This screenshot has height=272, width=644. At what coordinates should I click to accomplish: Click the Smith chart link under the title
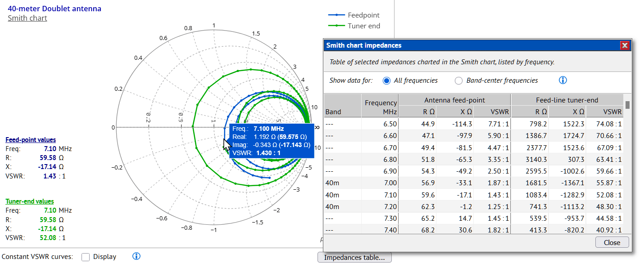27,18
